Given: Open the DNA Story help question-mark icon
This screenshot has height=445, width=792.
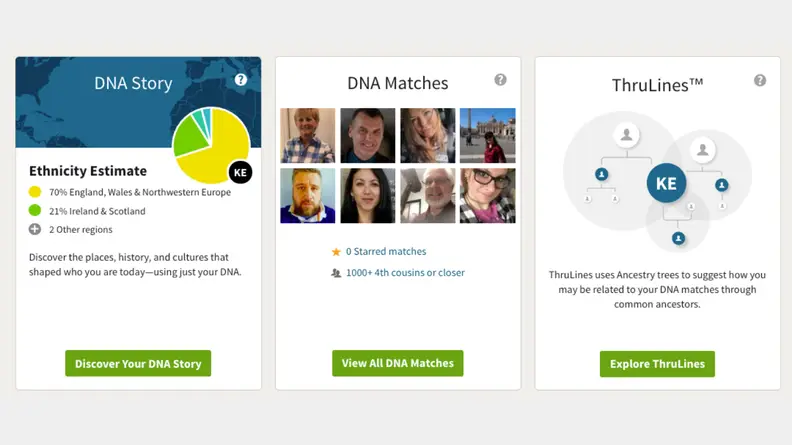Looking at the screenshot, I should pos(241,80).
